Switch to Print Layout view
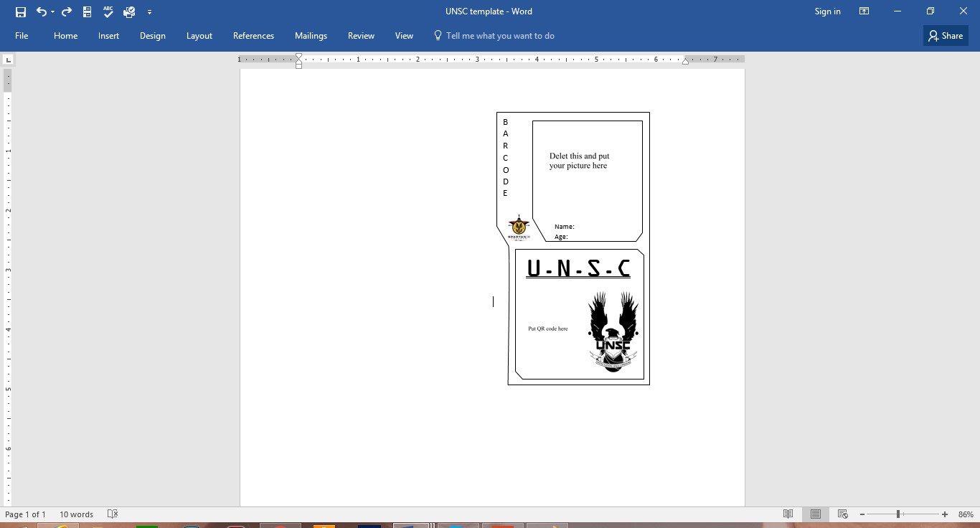This screenshot has width=980, height=528. [x=815, y=514]
